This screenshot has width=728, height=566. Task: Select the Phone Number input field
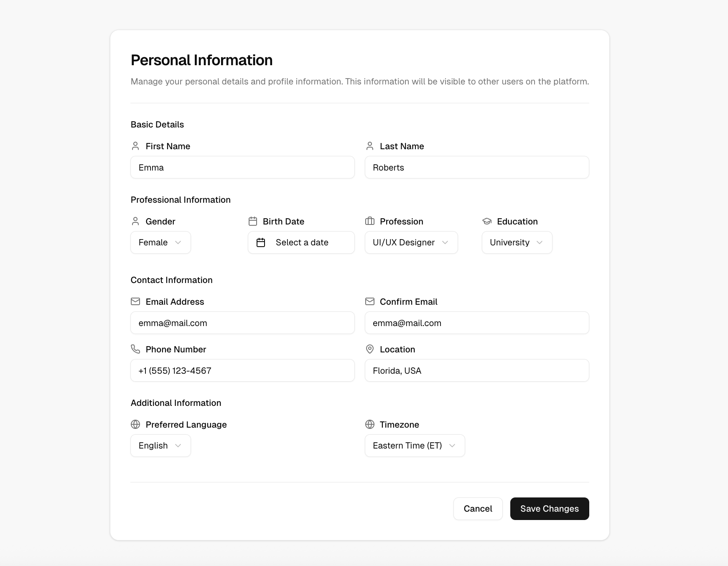[242, 371]
